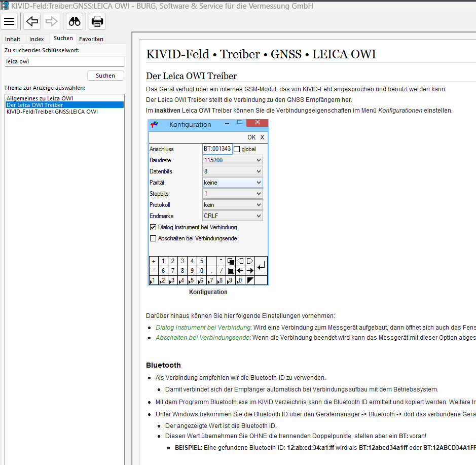Go back with the left arrow icon
Viewport: 476px width, 465px height.
[32, 21]
